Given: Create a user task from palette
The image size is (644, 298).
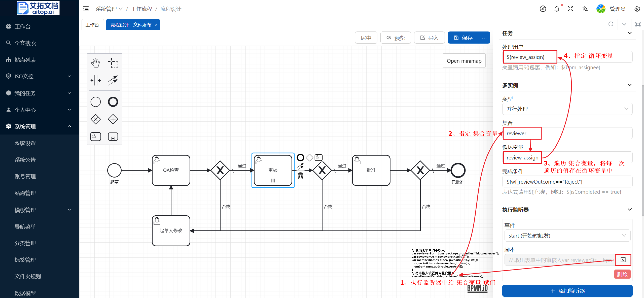Looking at the screenshot, I should pyautogui.click(x=95, y=136).
